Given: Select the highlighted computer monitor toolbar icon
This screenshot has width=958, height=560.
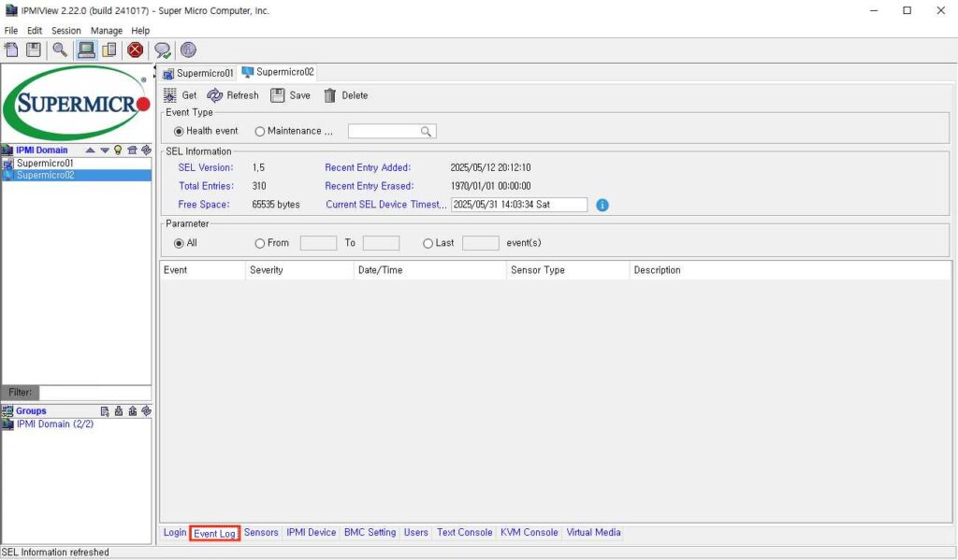Looking at the screenshot, I should click(x=86, y=50).
